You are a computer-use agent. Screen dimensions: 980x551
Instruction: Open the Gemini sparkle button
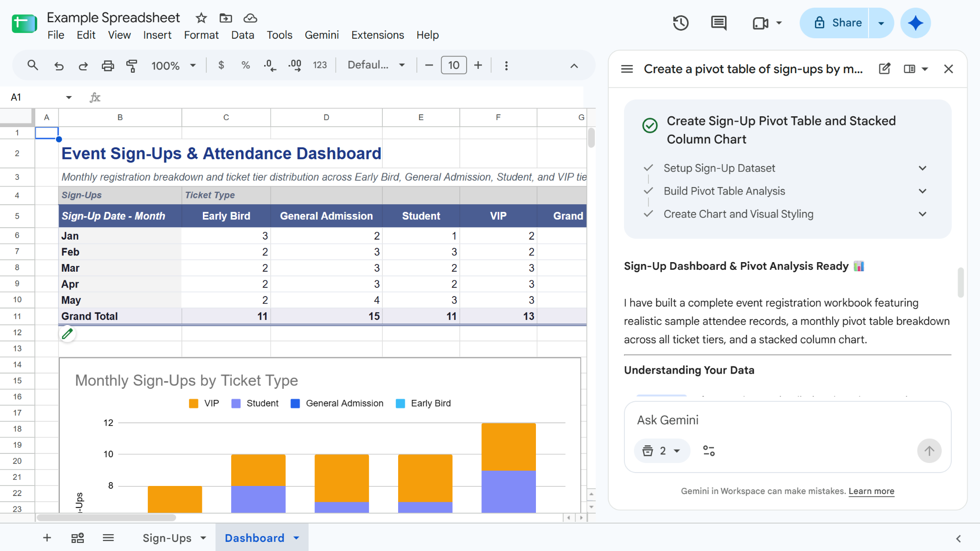[x=915, y=23]
